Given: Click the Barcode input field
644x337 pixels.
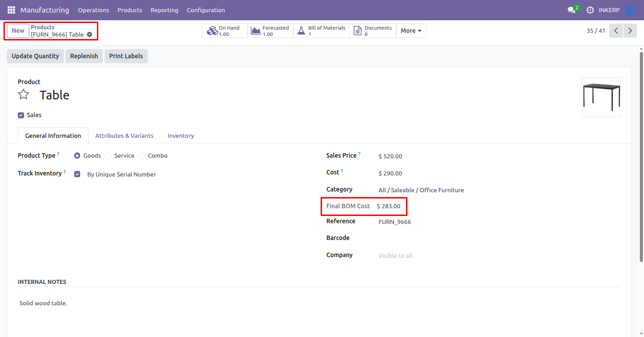Looking at the screenshot, I should [x=500, y=238].
